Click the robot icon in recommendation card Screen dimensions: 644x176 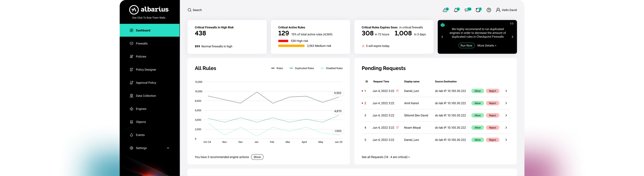(x=442, y=25)
